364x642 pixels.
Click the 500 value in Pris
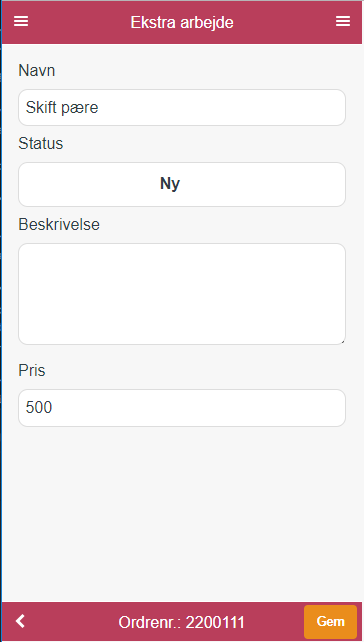[x=39, y=408]
